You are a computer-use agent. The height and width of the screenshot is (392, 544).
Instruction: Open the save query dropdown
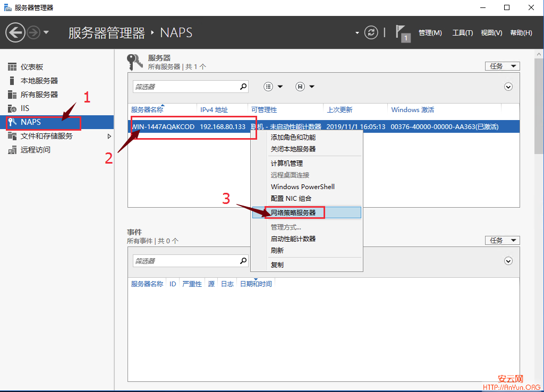(305, 87)
